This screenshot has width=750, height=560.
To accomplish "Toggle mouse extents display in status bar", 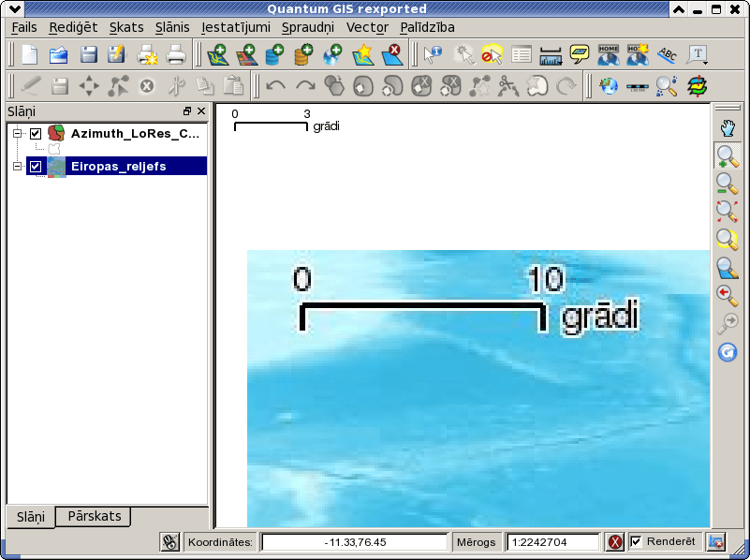I will point(169,542).
